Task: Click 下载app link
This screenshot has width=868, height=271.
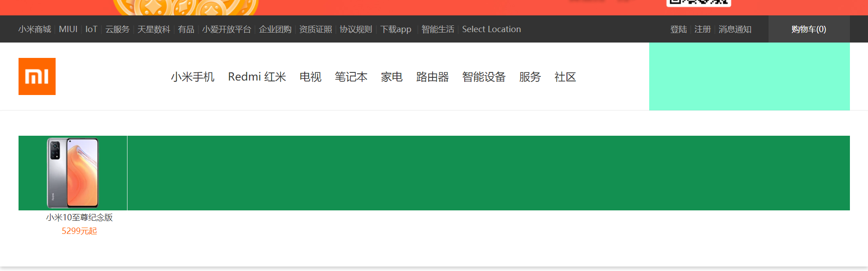Action: [x=396, y=29]
